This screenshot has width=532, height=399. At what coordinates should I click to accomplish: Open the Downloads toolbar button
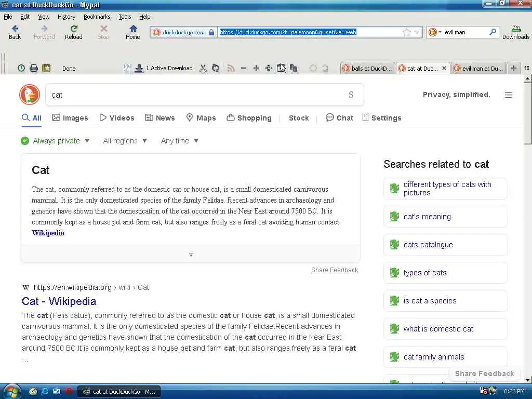pos(516,32)
